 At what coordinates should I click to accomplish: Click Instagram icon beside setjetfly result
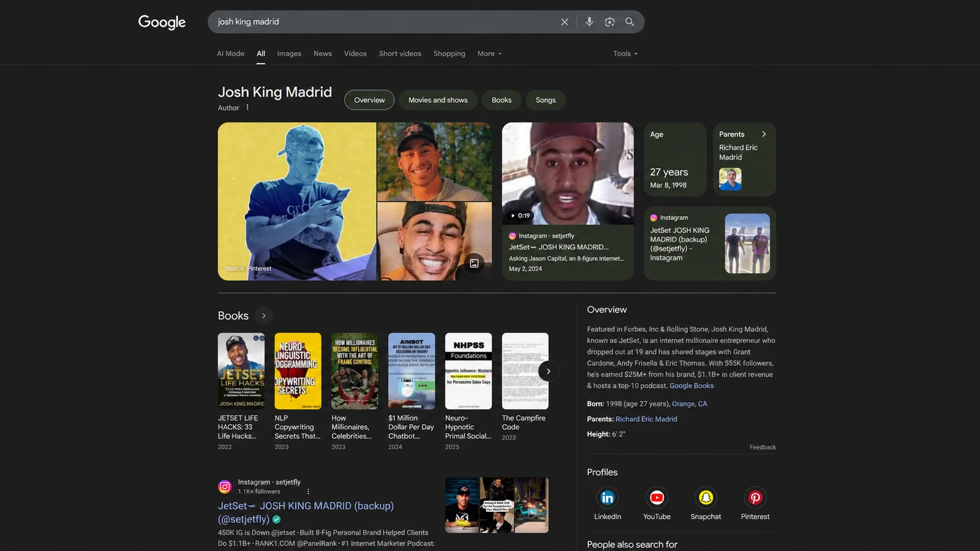point(225,487)
